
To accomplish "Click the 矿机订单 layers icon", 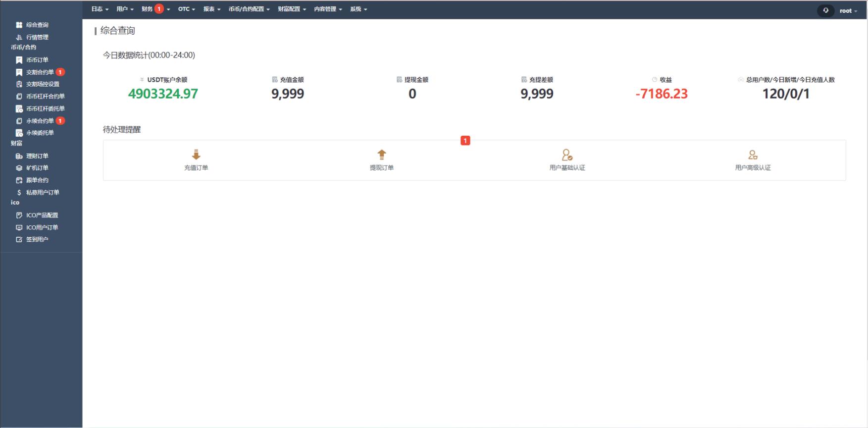I will tap(19, 168).
